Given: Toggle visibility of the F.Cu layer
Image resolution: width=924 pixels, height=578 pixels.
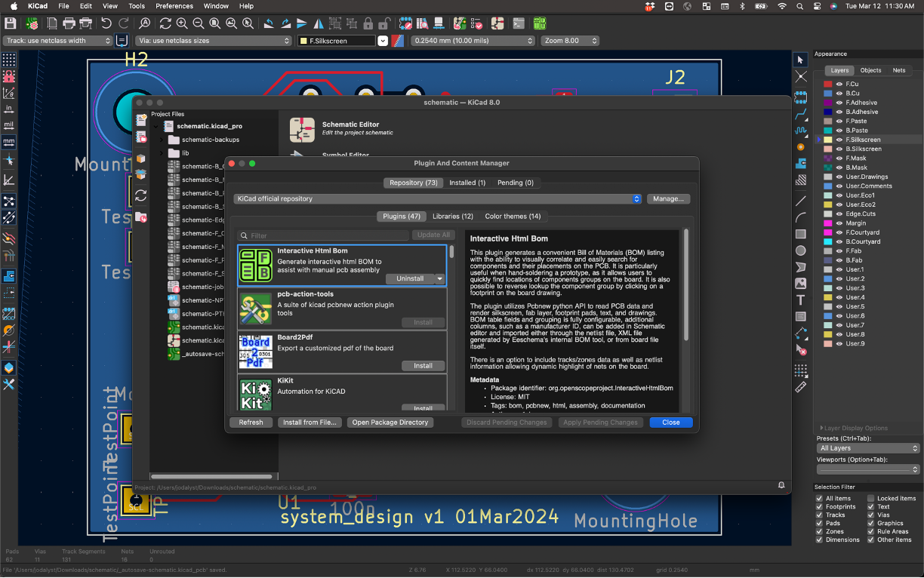Looking at the screenshot, I should [839, 84].
